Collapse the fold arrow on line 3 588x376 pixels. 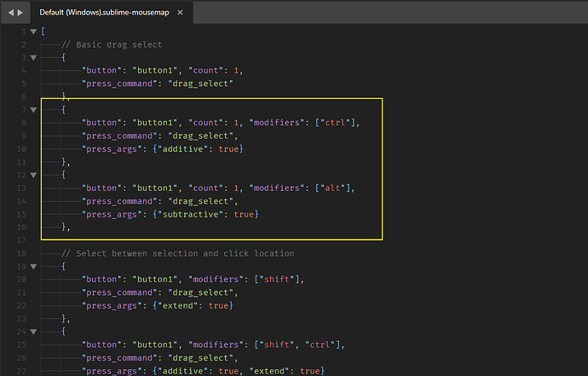(33, 58)
